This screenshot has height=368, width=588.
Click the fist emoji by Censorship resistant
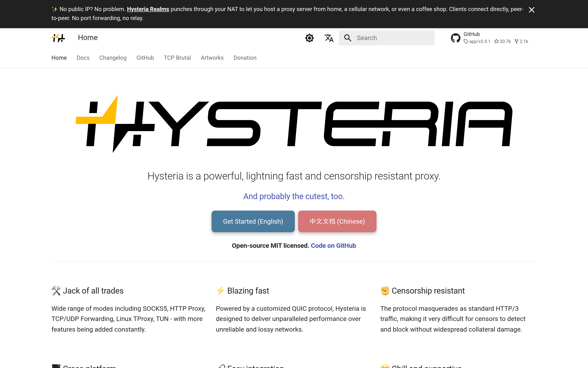click(385, 291)
